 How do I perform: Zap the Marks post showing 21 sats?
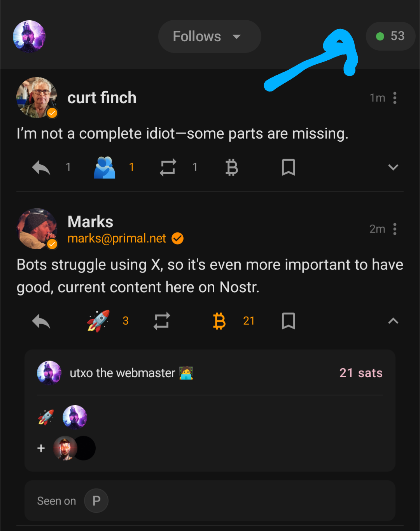[219, 321]
